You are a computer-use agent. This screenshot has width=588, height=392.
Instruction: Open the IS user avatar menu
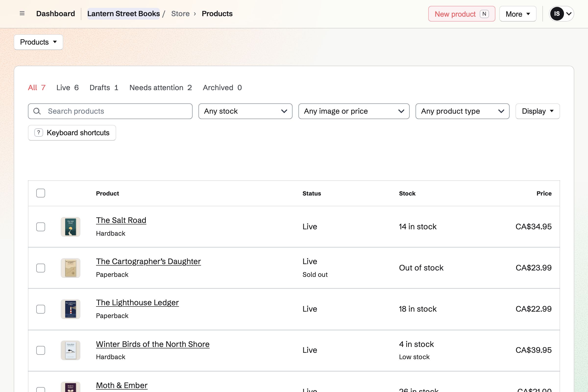point(561,14)
